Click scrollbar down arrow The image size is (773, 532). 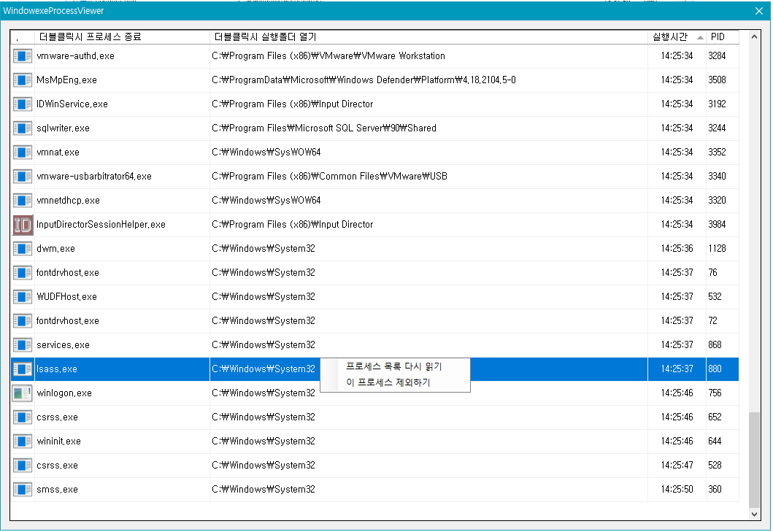754,514
